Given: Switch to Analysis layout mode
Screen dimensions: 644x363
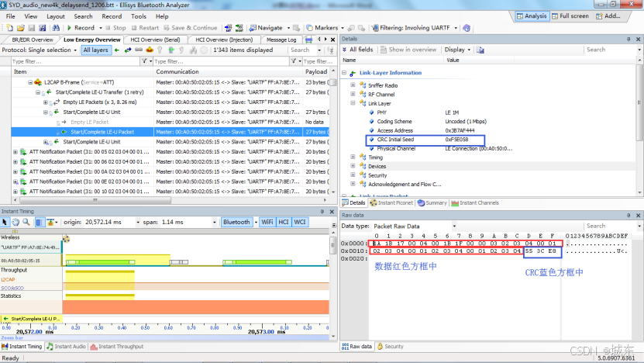Looking at the screenshot, I should pos(532,16).
